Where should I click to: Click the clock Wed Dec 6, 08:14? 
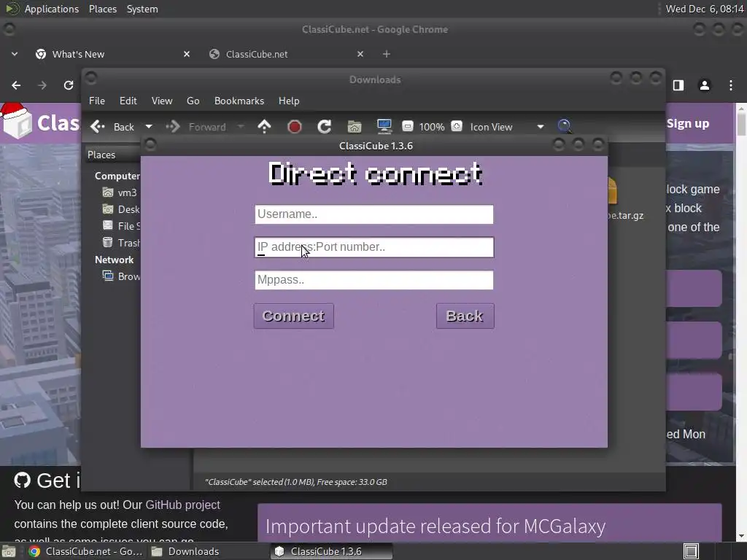point(705,9)
